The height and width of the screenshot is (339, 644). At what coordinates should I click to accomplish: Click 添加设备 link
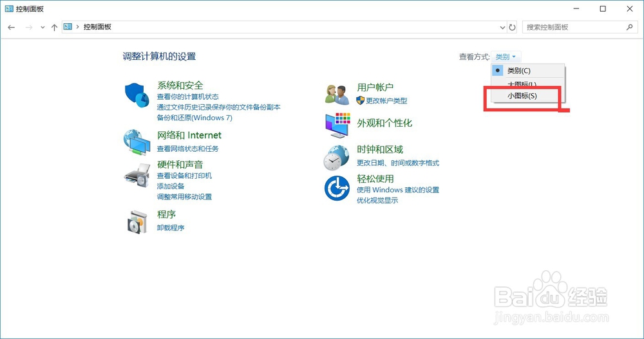pyautogui.click(x=171, y=186)
